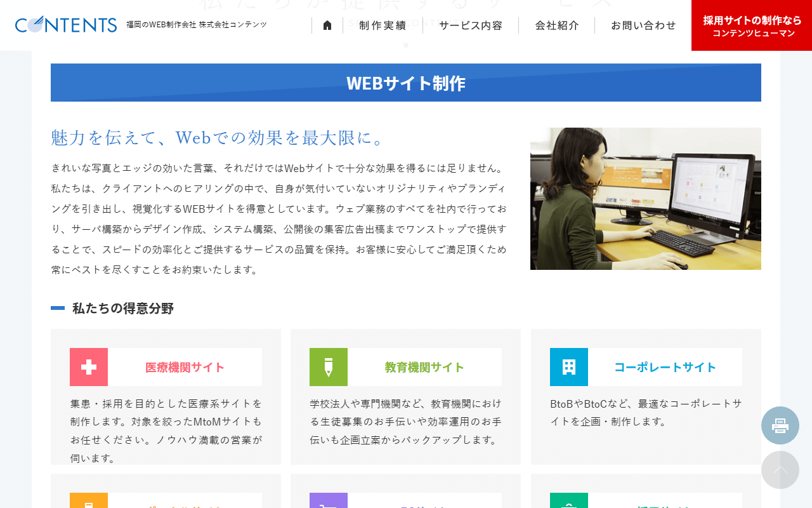Click the scroll-to-top arrow button
Screen dimensions: 812x508
point(780,470)
